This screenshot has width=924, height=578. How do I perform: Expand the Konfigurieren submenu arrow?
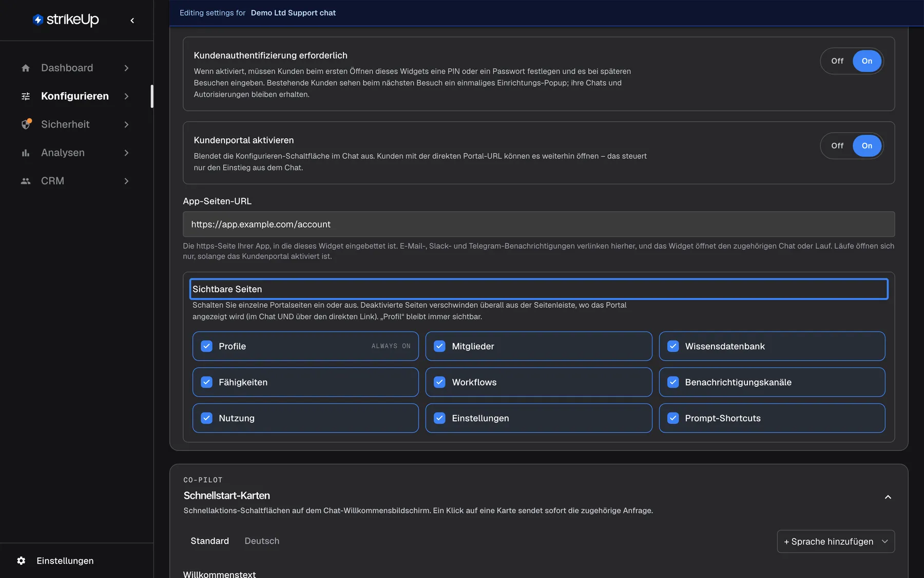click(x=126, y=96)
